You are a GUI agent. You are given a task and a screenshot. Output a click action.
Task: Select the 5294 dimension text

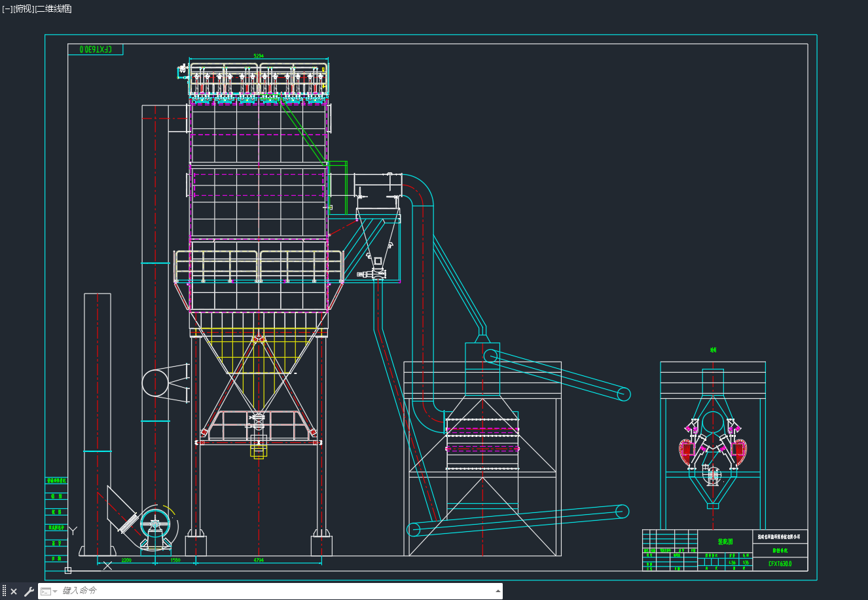(x=259, y=56)
